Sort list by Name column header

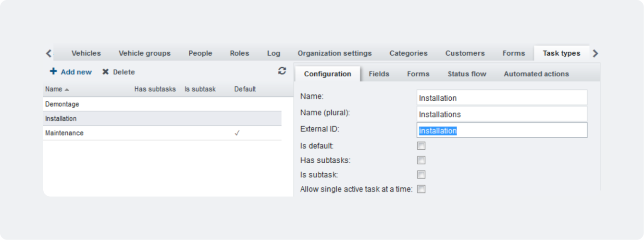click(57, 89)
